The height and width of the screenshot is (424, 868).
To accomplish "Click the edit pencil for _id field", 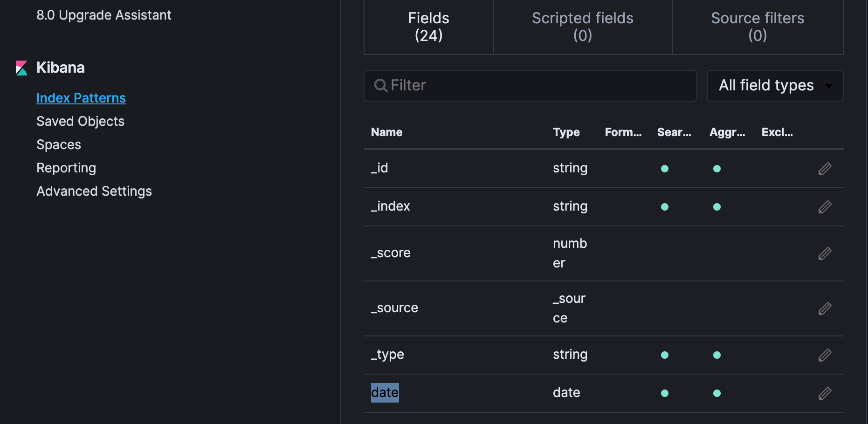I will (825, 169).
